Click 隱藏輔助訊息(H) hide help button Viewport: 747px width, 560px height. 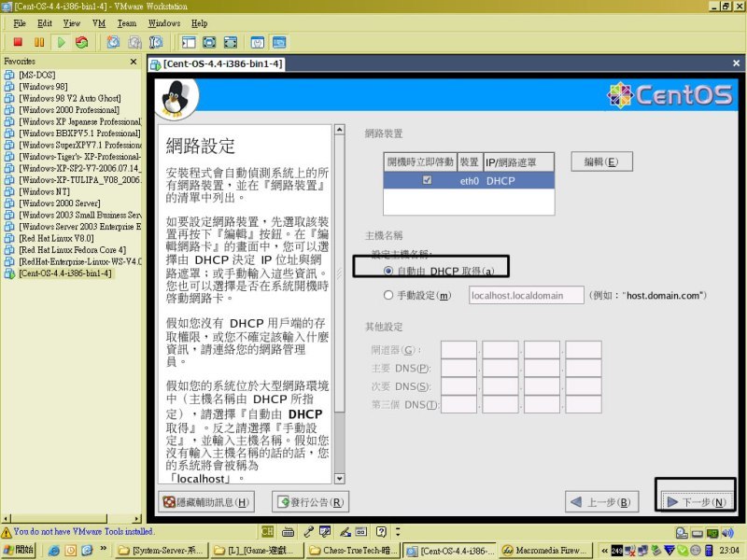tap(206, 502)
